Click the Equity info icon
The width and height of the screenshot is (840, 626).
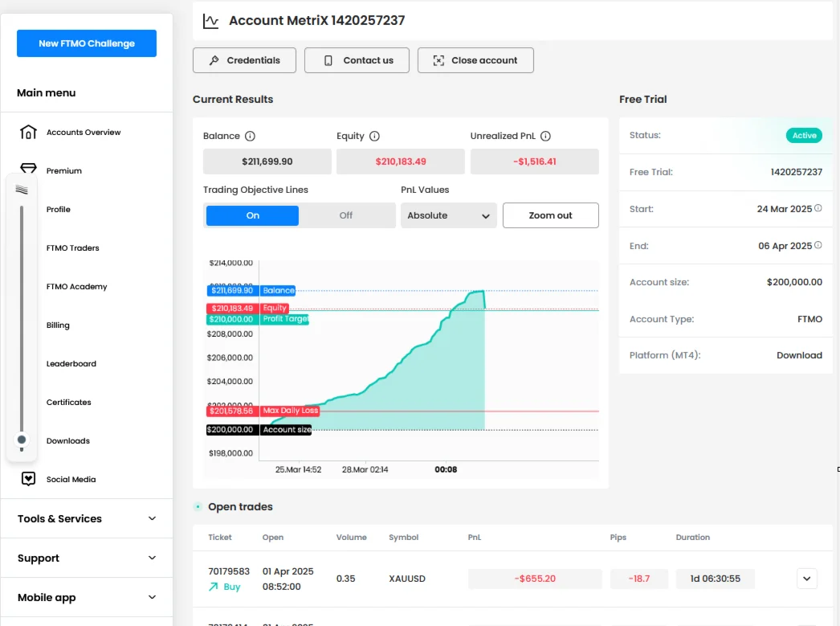tap(374, 137)
